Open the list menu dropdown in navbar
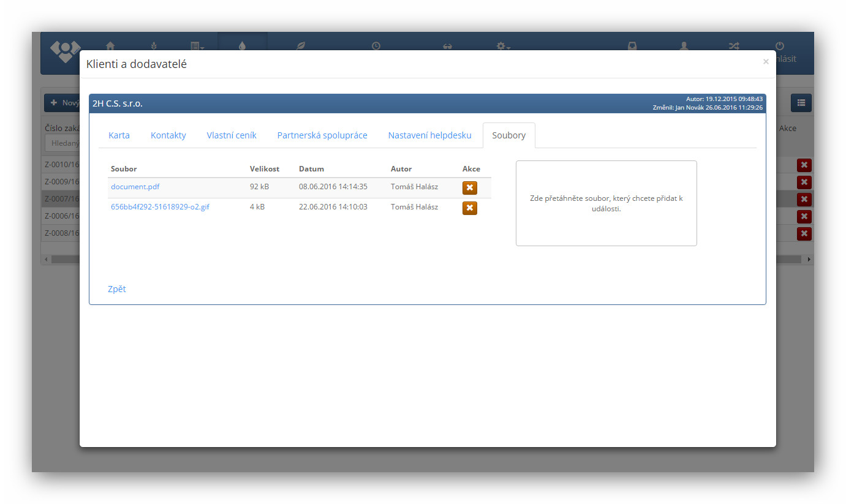846x504 pixels. (197, 46)
